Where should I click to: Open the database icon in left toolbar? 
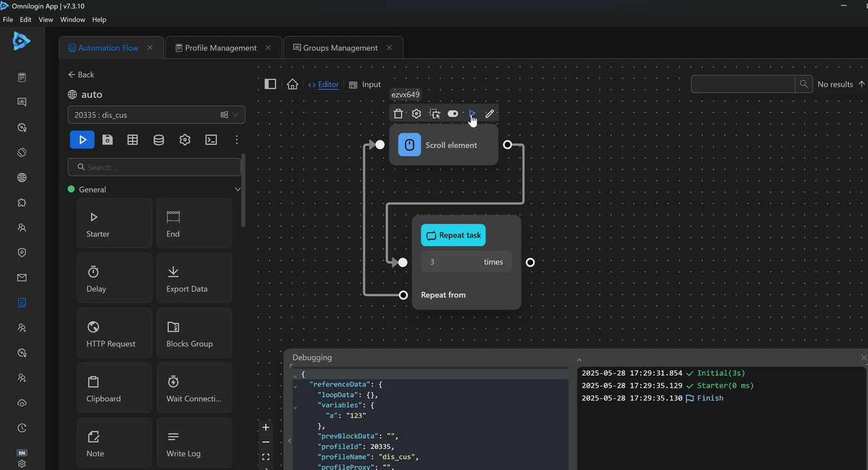tap(159, 140)
